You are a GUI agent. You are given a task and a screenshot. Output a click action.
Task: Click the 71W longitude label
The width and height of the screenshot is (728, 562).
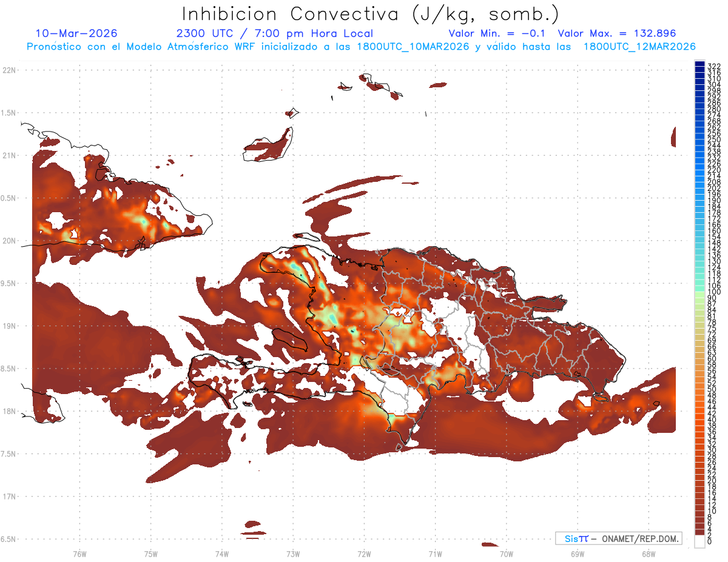click(435, 553)
